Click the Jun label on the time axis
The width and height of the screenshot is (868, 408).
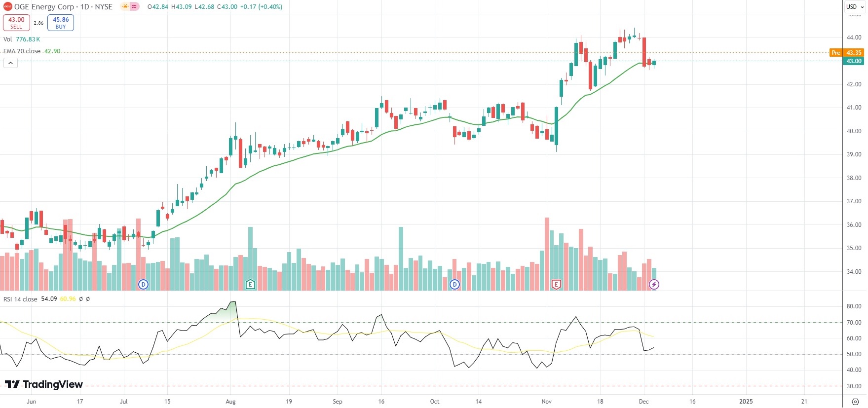31,402
